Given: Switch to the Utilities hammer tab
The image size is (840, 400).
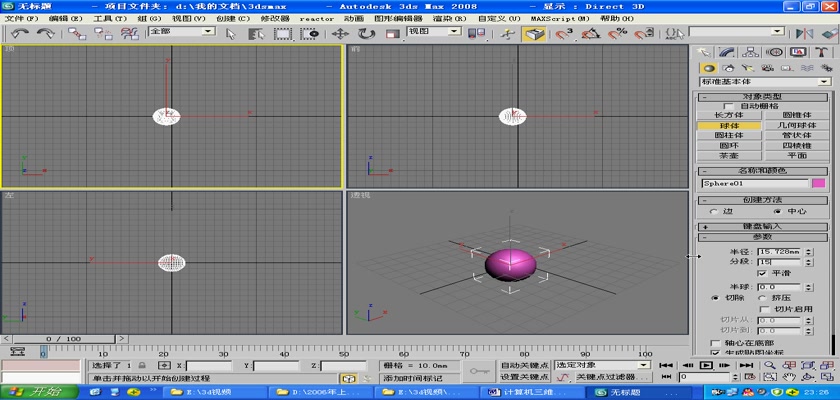Looking at the screenshot, I should pyautogui.click(x=822, y=52).
